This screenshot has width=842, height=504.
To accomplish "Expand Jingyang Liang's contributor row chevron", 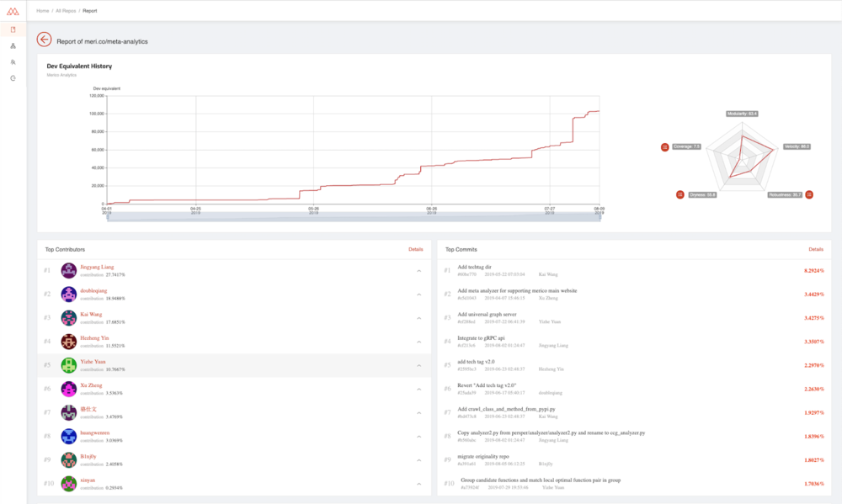I will [x=418, y=271].
